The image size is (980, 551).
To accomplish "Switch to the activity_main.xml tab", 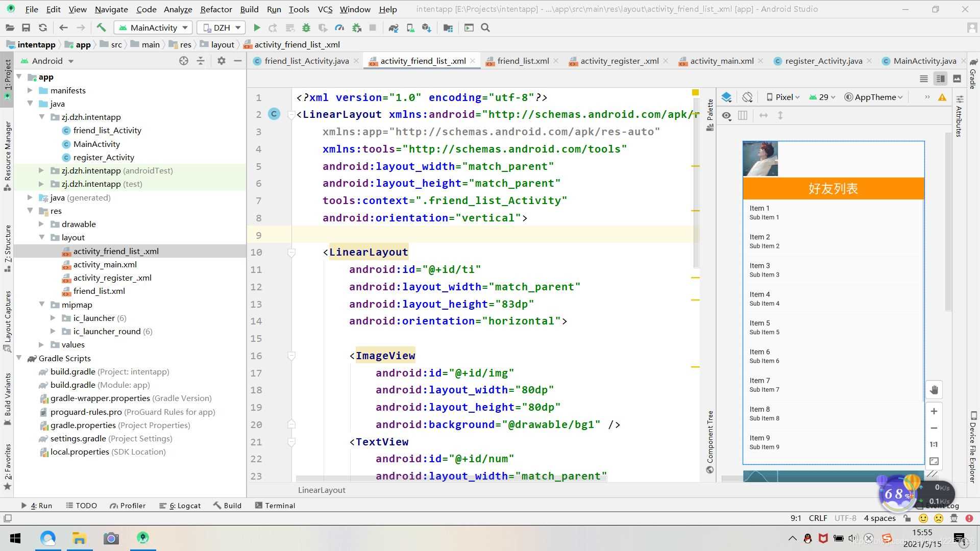I will pos(722,61).
